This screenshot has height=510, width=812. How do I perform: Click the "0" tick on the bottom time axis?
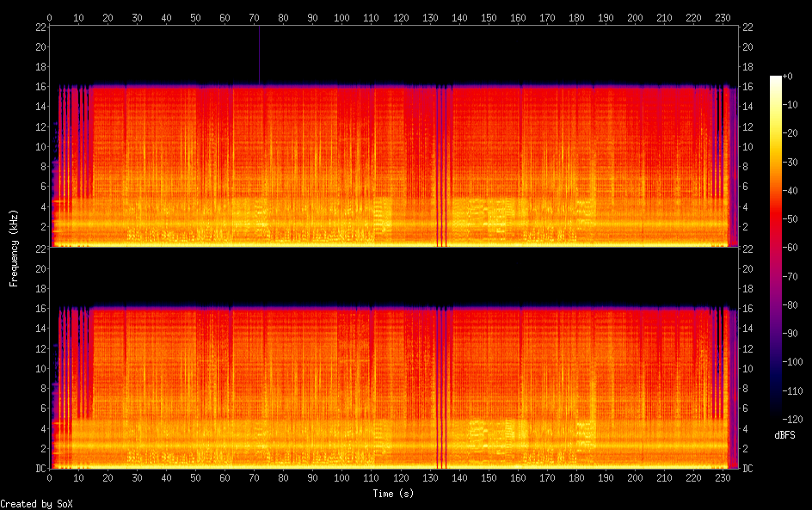tap(50, 479)
